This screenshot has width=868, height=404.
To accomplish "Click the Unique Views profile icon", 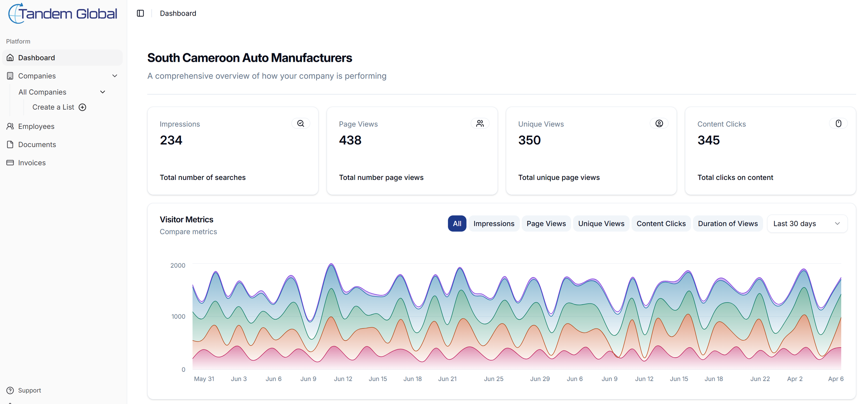I will [659, 123].
